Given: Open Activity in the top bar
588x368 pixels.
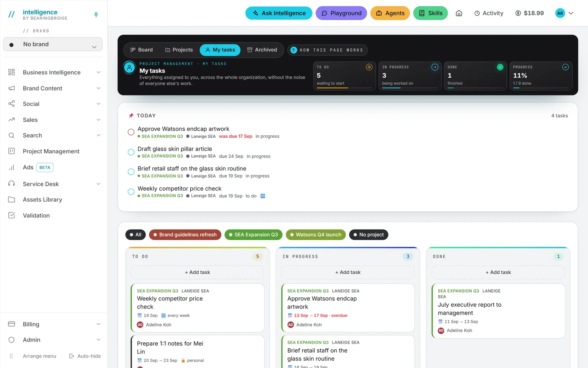Looking at the screenshot, I should (489, 13).
